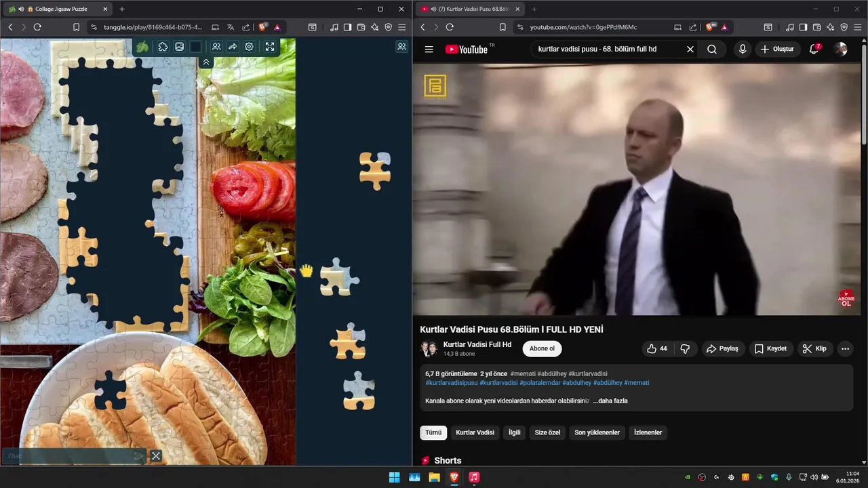868x488 pixels.
Task: Open the YouTube account avatar menu
Action: (x=841, y=49)
